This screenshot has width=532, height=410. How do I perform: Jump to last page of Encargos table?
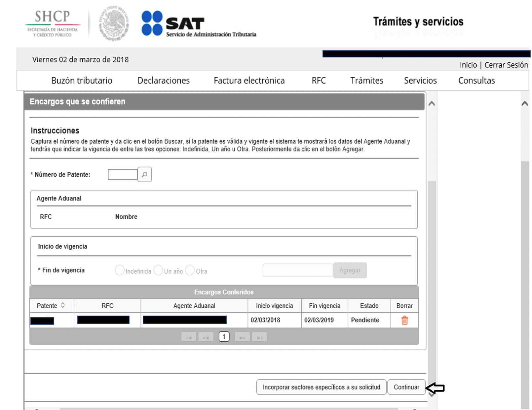click(x=259, y=337)
